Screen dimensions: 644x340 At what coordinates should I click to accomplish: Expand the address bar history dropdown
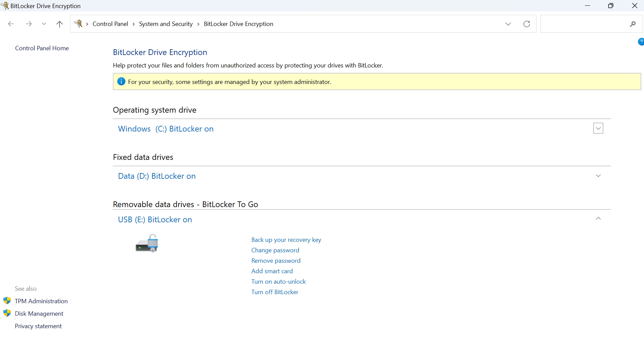[x=508, y=24]
